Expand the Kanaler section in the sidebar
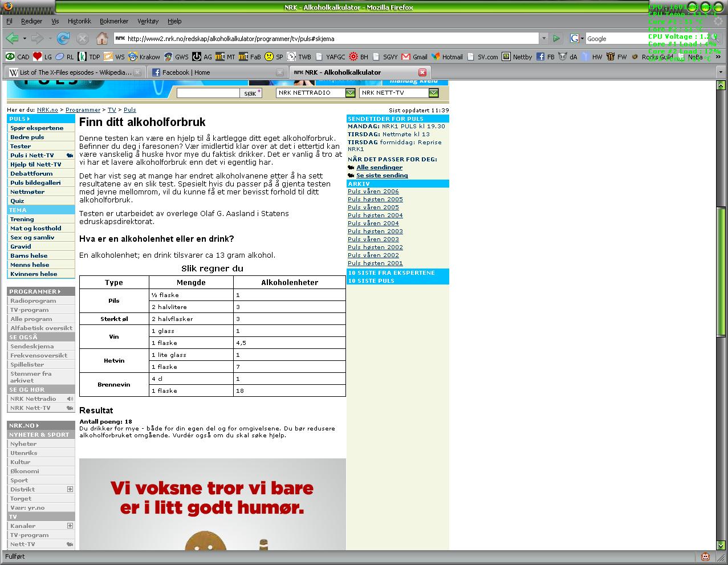728x565 pixels. click(70, 526)
